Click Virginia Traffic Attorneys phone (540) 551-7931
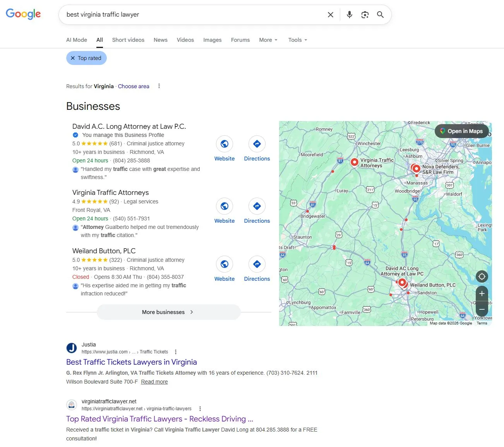The height and width of the screenshot is (447, 504). 131,218
